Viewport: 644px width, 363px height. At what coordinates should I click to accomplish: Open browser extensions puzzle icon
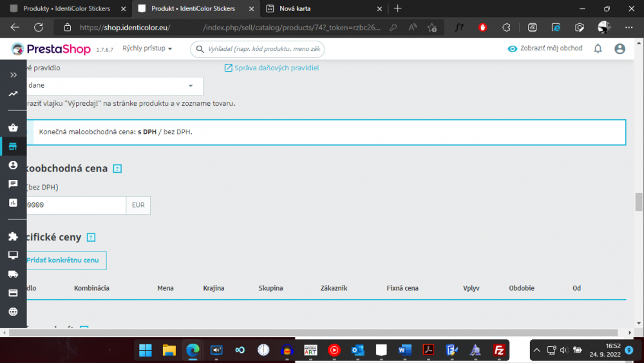tap(506, 28)
